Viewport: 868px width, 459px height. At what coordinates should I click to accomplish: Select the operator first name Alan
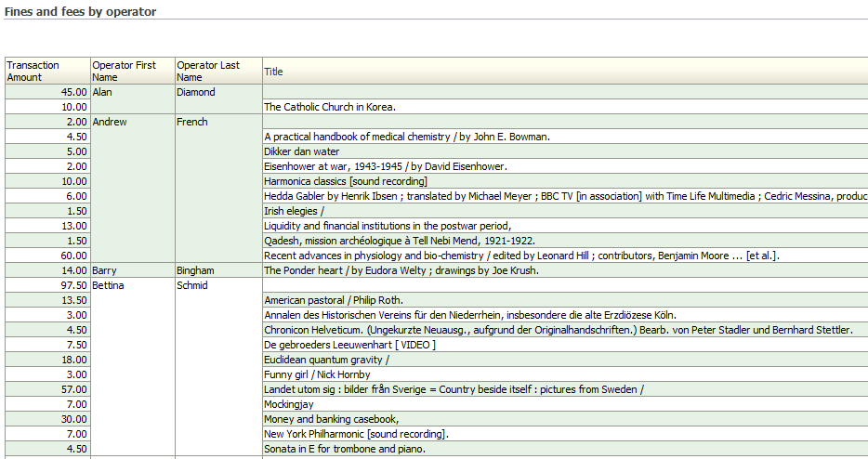[102, 92]
